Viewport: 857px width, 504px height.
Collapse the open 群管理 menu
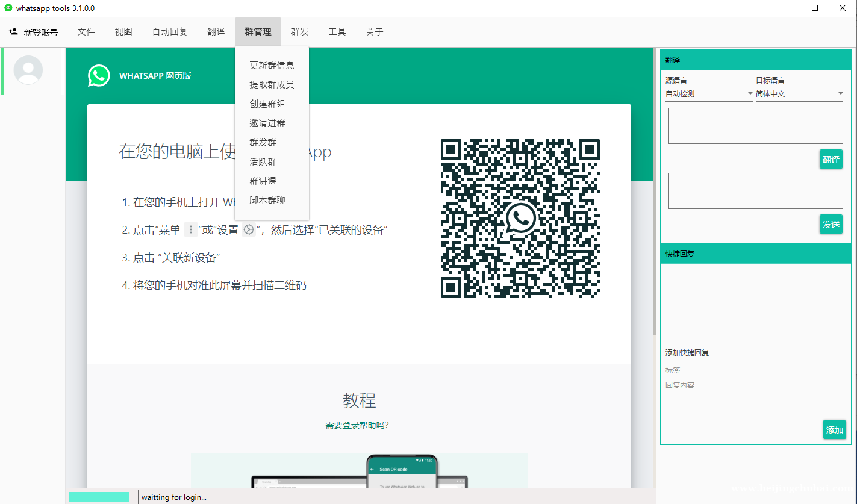point(258,32)
